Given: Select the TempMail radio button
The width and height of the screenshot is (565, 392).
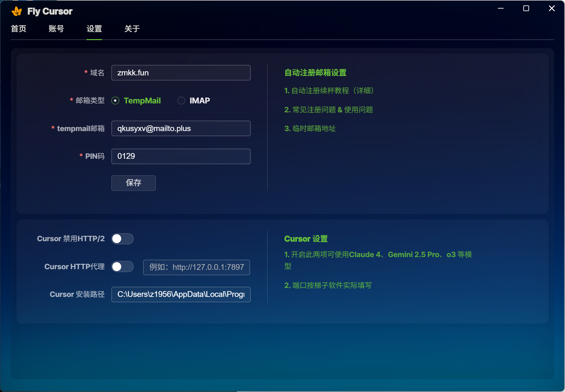Looking at the screenshot, I should pyautogui.click(x=115, y=101).
